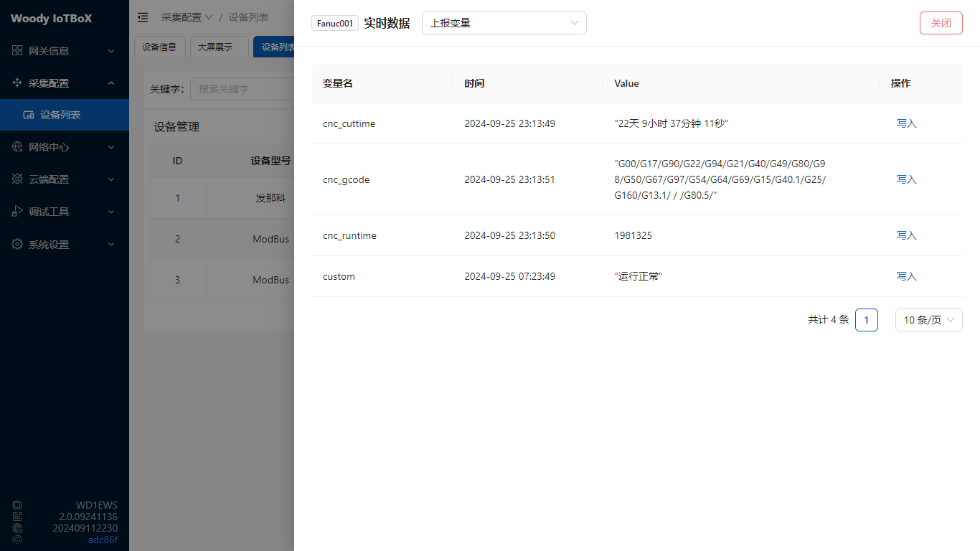
Task: Click the 网关信息 grid icon in sidebar
Action: coord(17,51)
